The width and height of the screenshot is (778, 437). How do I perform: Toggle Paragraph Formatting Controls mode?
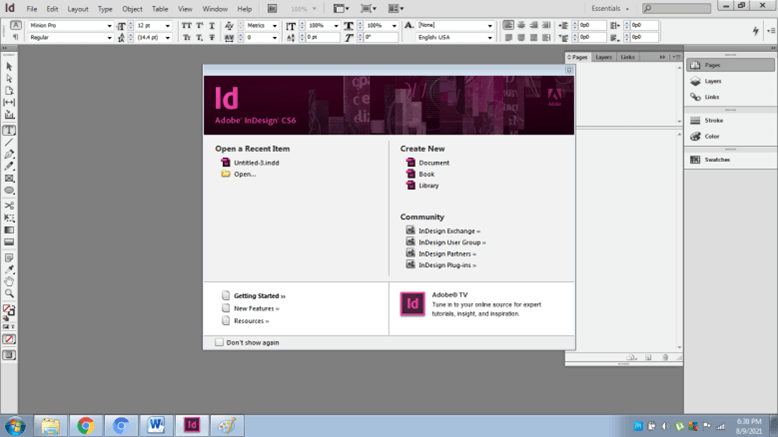(15, 37)
